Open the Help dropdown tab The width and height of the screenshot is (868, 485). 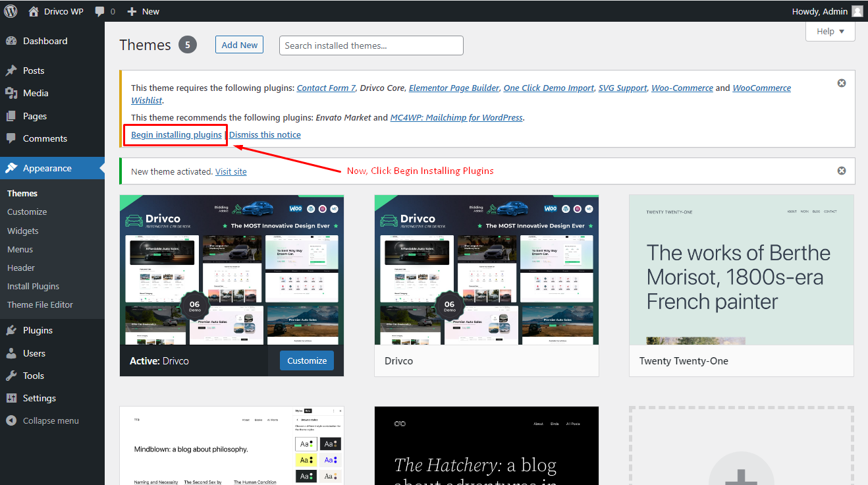[x=830, y=31]
